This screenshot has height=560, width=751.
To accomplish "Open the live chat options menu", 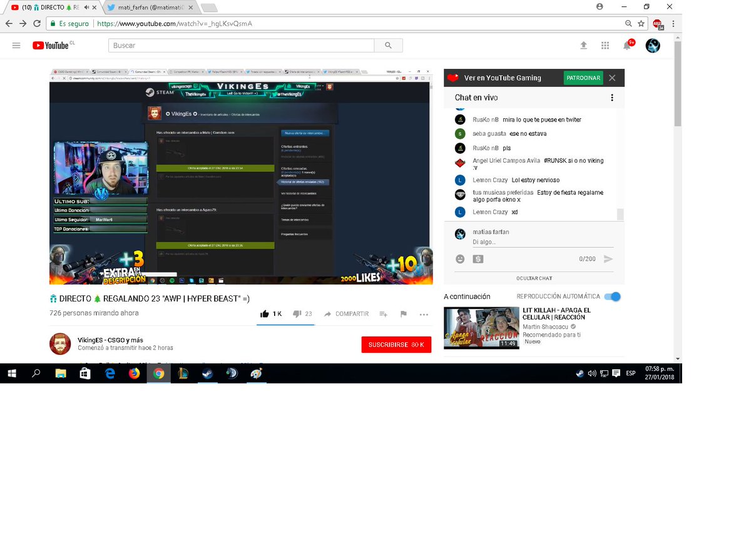I will point(612,98).
